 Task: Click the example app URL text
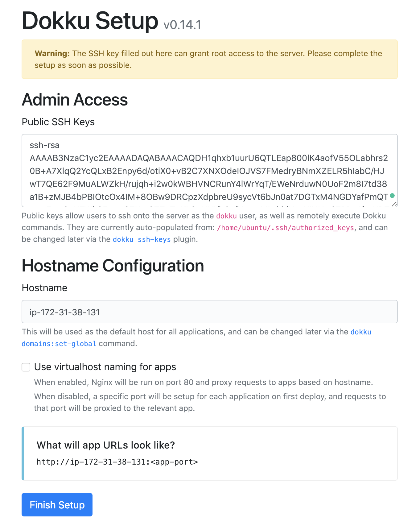tap(117, 462)
